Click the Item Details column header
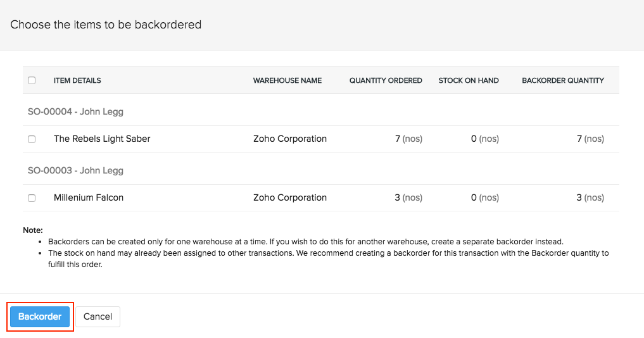 click(77, 80)
